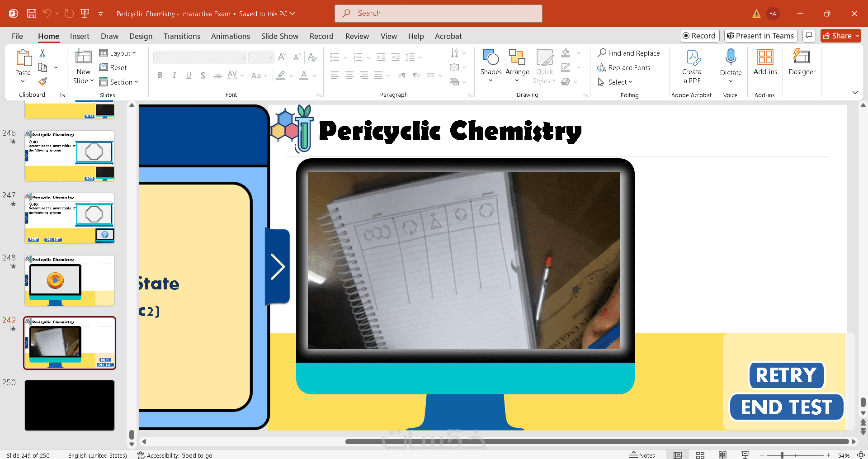Click the Copy icon in Clipboard group
Screen dimensions: 868x459
coord(42,67)
